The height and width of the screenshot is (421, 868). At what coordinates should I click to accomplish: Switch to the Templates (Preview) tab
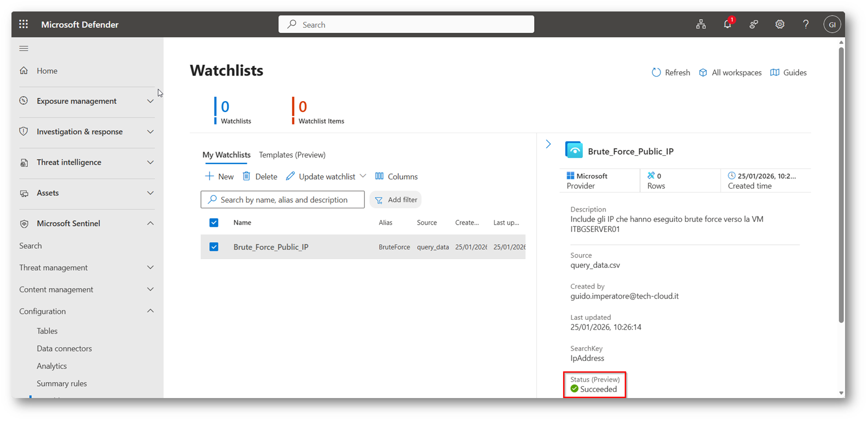click(292, 155)
